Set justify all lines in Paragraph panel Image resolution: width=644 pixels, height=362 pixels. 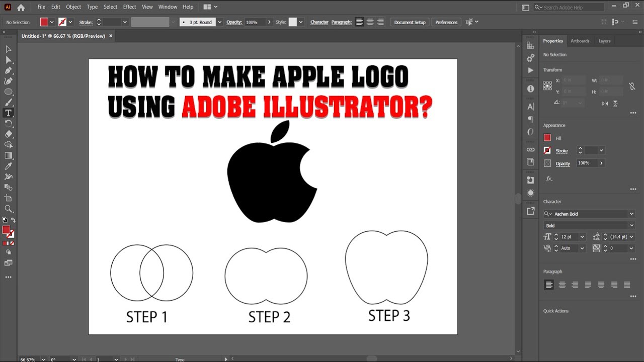click(x=627, y=285)
